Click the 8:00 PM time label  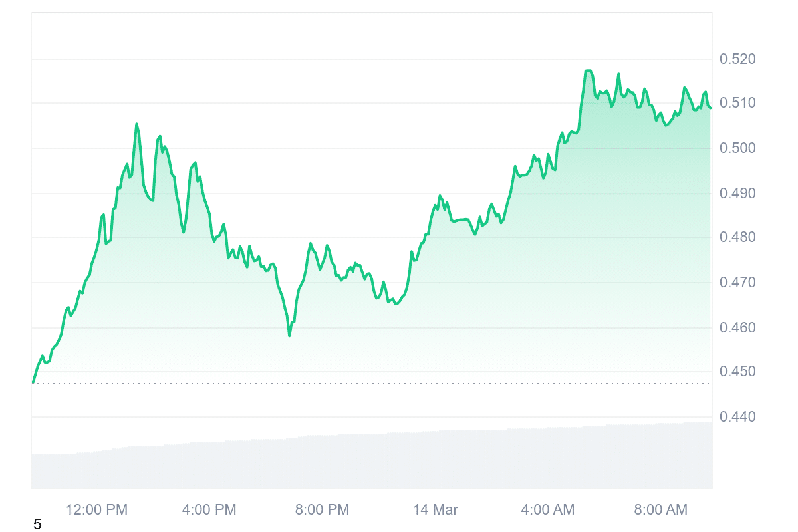click(322, 510)
